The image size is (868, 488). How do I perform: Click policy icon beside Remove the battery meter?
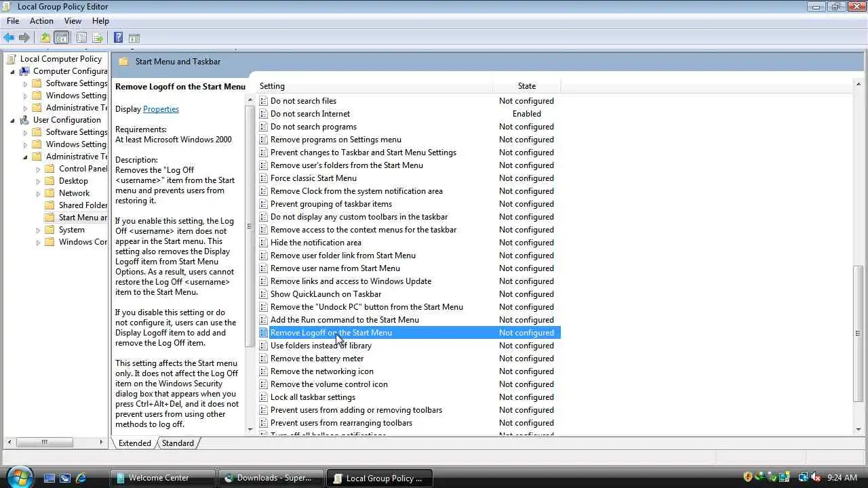[x=264, y=359]
